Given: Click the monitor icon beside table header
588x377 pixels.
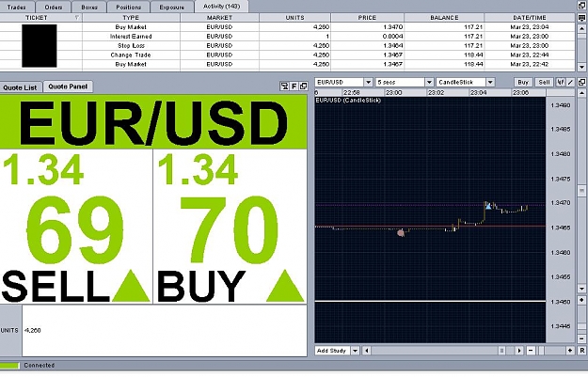Looking at the screenshot, I should tap(582, 18).
